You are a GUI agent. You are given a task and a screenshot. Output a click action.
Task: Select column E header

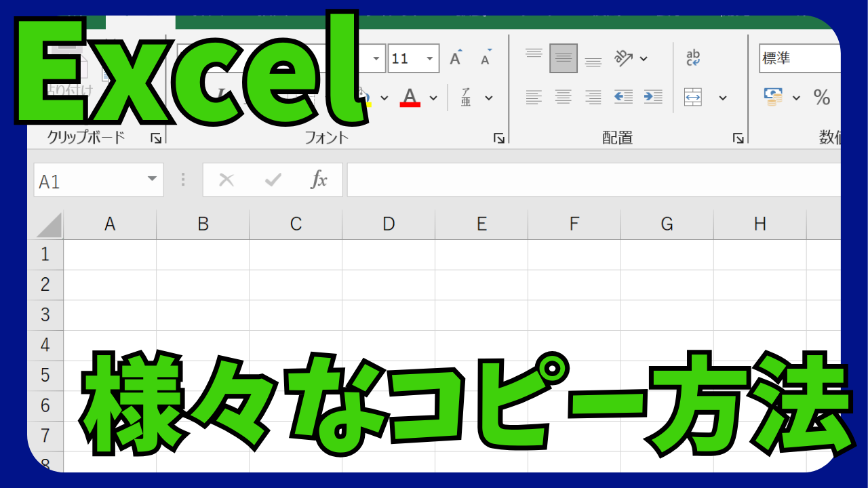click(481, 224)
